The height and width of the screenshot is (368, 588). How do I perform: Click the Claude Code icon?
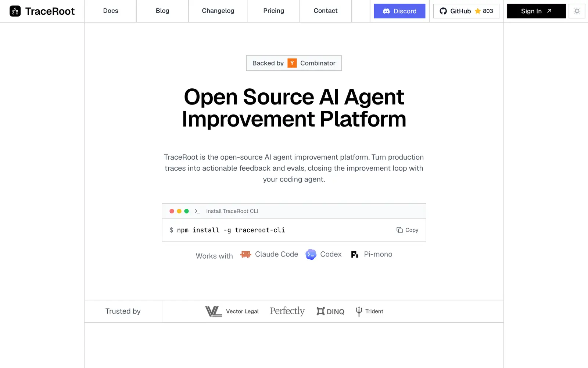tap(245, 254)
